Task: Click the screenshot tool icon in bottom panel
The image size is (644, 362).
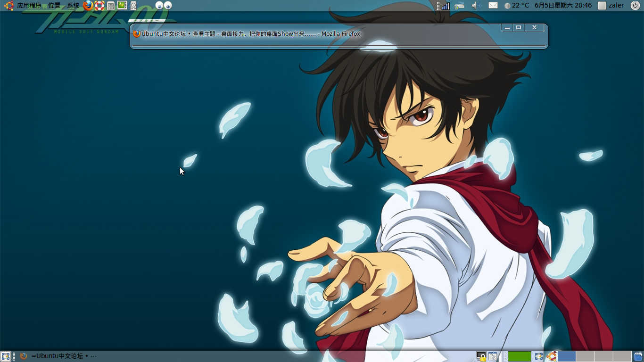Action: coord(539,356)
